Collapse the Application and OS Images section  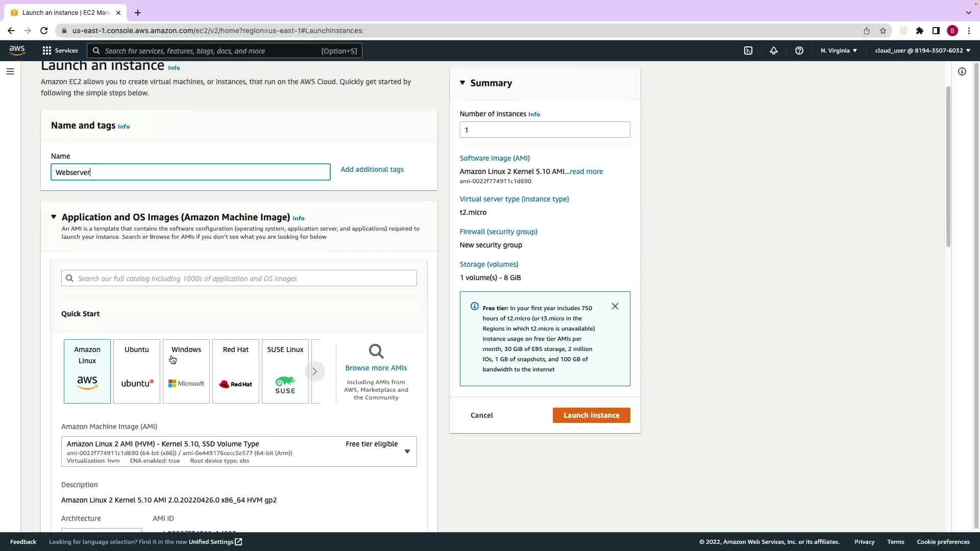pyautogui.click(x=54, y=217)
